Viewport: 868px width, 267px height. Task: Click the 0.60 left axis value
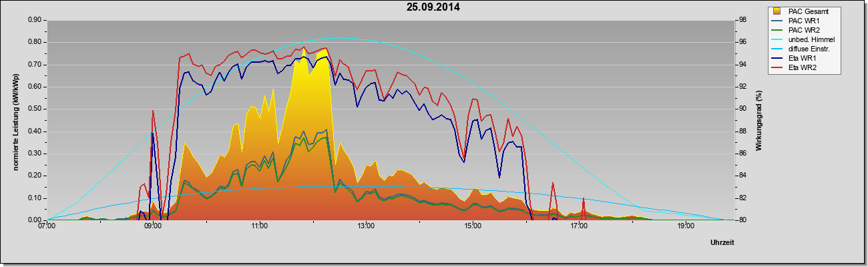point(35,87)
